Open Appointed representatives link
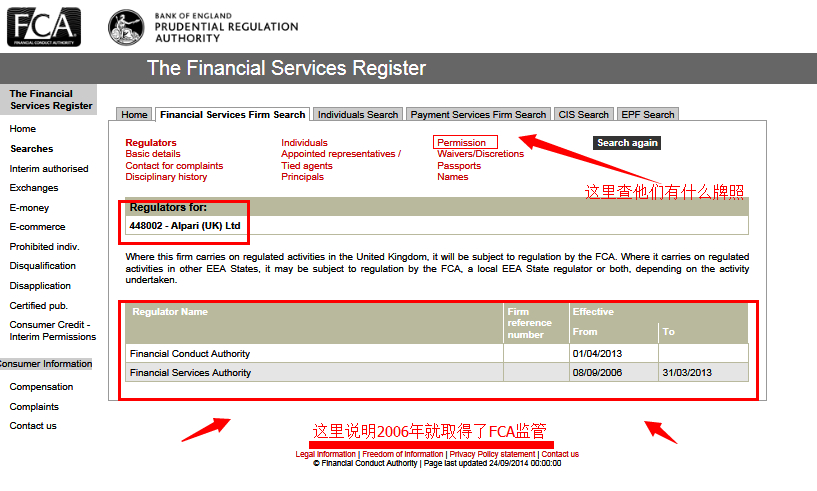This screenshot has width=817, height=491. click(x=341, y=154)
